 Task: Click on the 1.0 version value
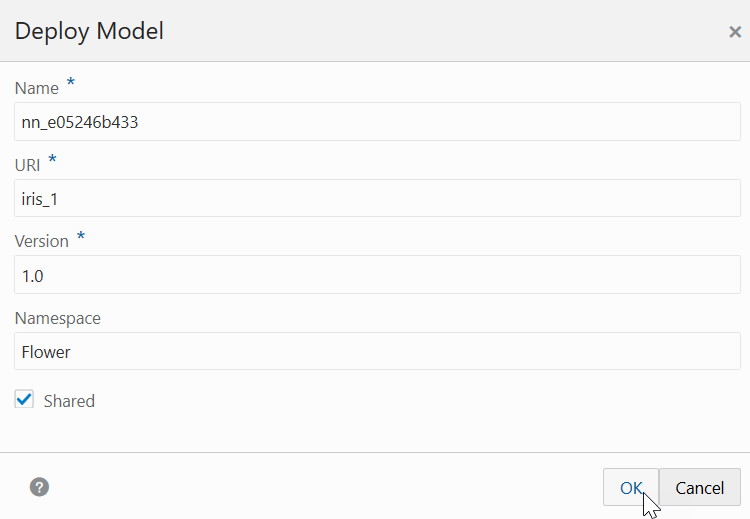(33, 276)
